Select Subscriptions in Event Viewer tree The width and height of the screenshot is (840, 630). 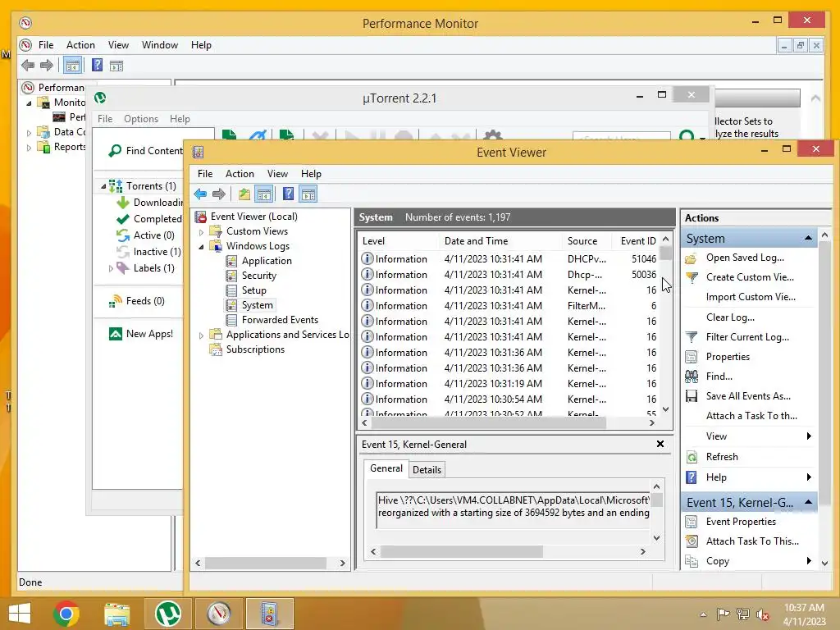tap(255, 349)
